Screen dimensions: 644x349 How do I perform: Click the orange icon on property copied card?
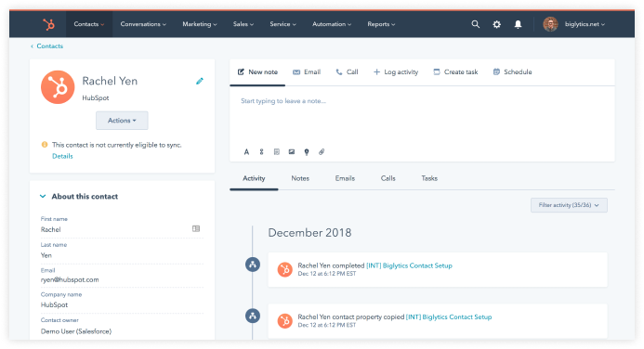[284, 321]
